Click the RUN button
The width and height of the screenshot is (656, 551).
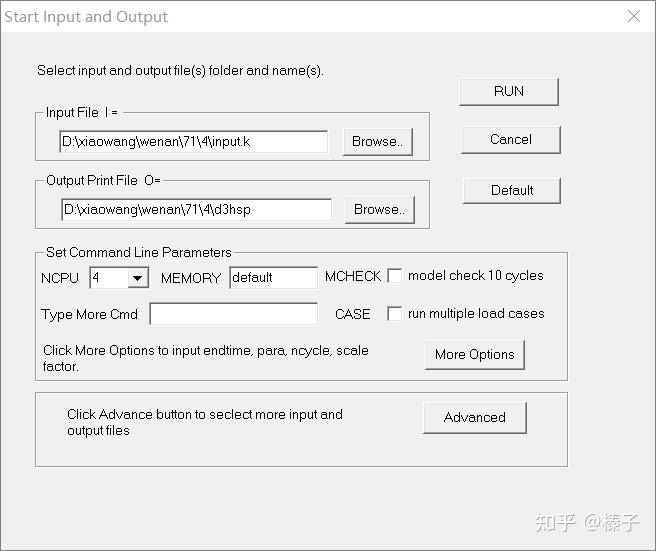point(508,91)
